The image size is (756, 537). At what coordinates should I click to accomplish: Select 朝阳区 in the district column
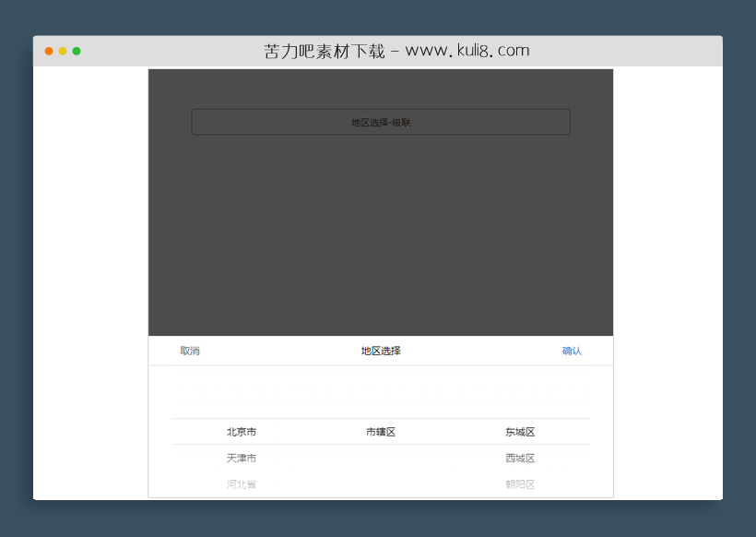pos(519,483)
